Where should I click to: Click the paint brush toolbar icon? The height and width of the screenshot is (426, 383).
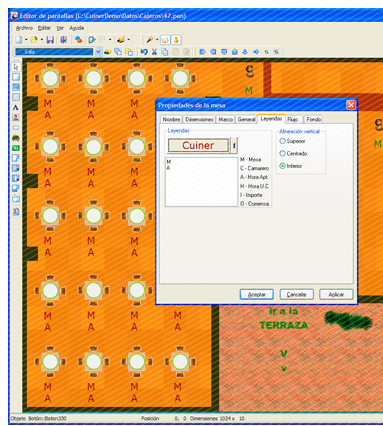tap(120, 40)
